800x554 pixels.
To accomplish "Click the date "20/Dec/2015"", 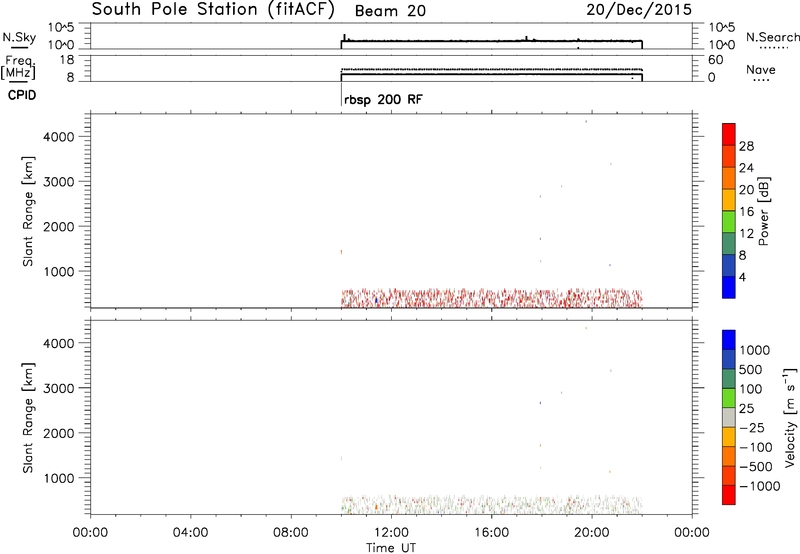I will [x=639, y=10].
